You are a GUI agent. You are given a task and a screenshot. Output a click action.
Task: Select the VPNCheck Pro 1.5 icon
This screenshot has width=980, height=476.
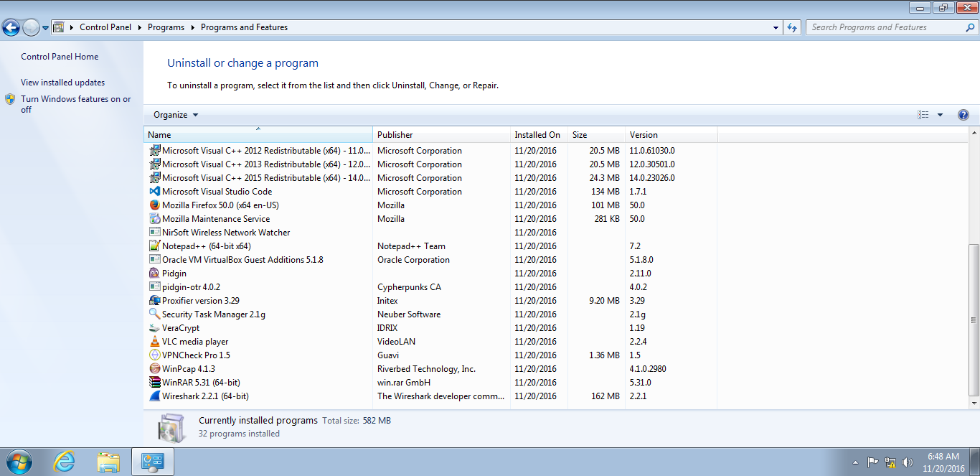(154, 355)
